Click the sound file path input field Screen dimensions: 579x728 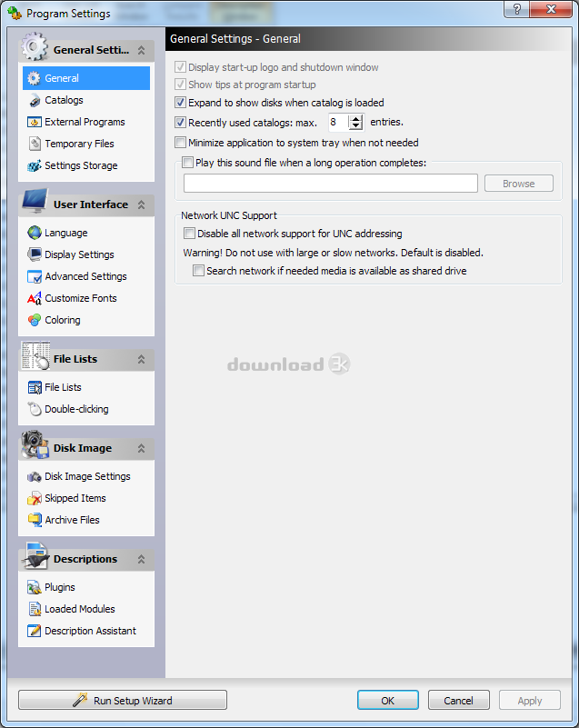(331, 183)
